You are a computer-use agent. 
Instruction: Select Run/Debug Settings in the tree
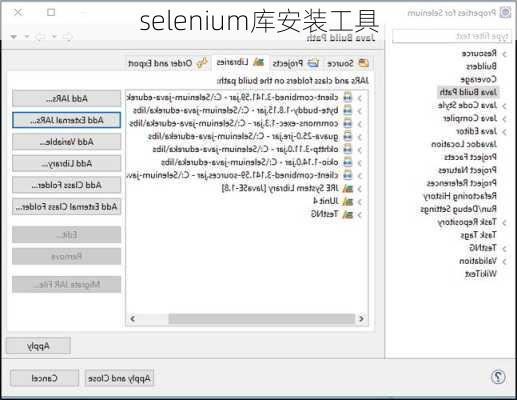pyautogui.click(x=459, y=209)
